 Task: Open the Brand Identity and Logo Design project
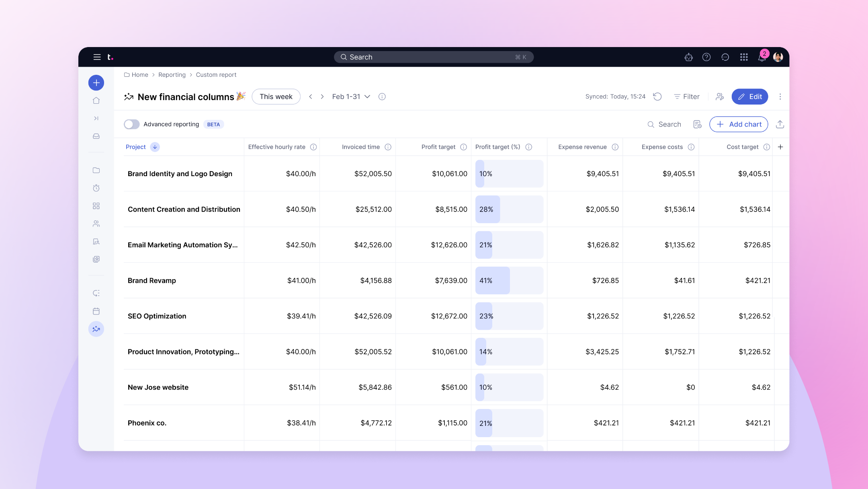180,174
